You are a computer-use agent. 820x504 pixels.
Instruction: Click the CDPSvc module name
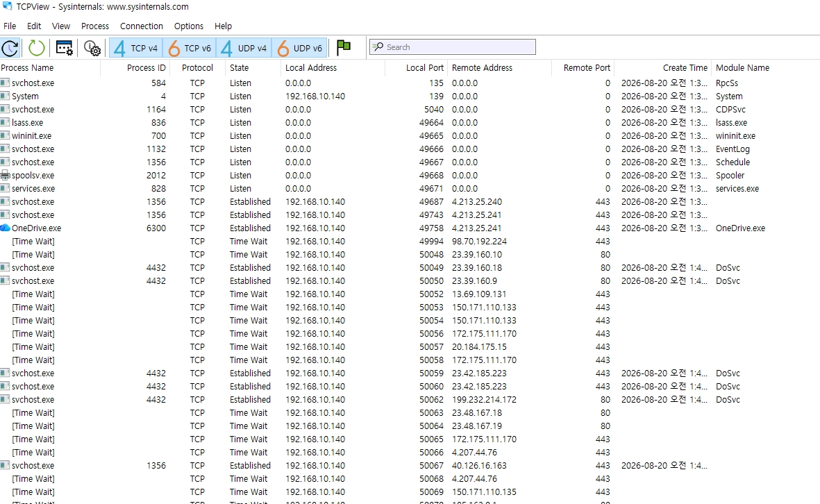click(730, 109)
